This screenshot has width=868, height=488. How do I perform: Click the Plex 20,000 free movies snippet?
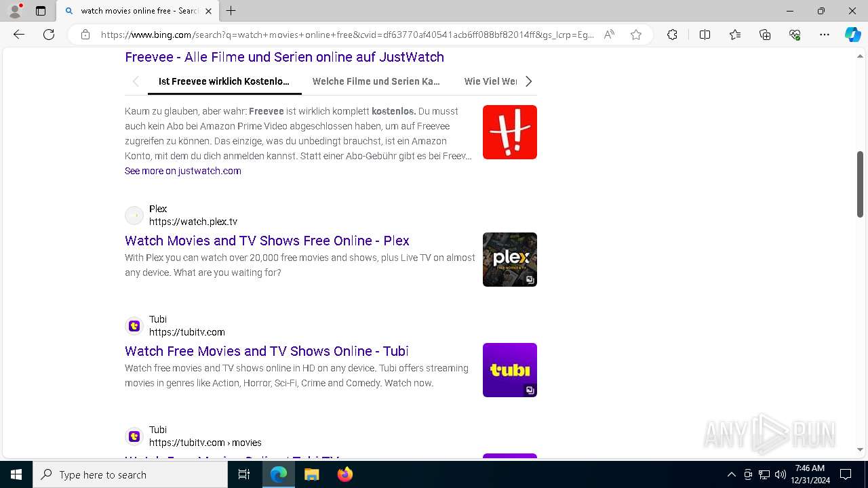coord(300,265)
